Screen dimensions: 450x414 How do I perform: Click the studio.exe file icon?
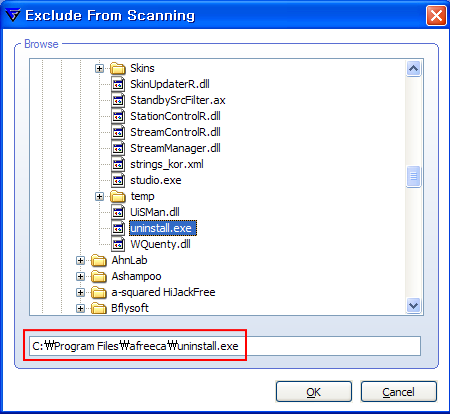point(118,180)
